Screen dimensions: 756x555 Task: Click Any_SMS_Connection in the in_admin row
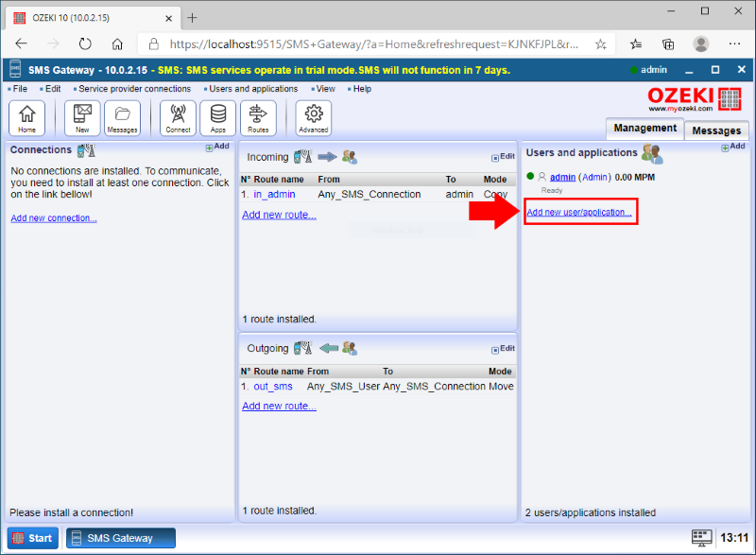click(x=369, y=195)
